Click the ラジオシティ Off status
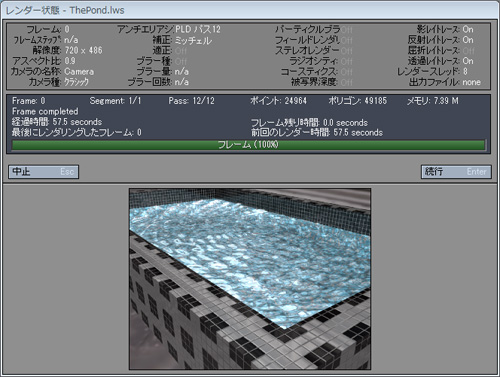 pos(347,61)
